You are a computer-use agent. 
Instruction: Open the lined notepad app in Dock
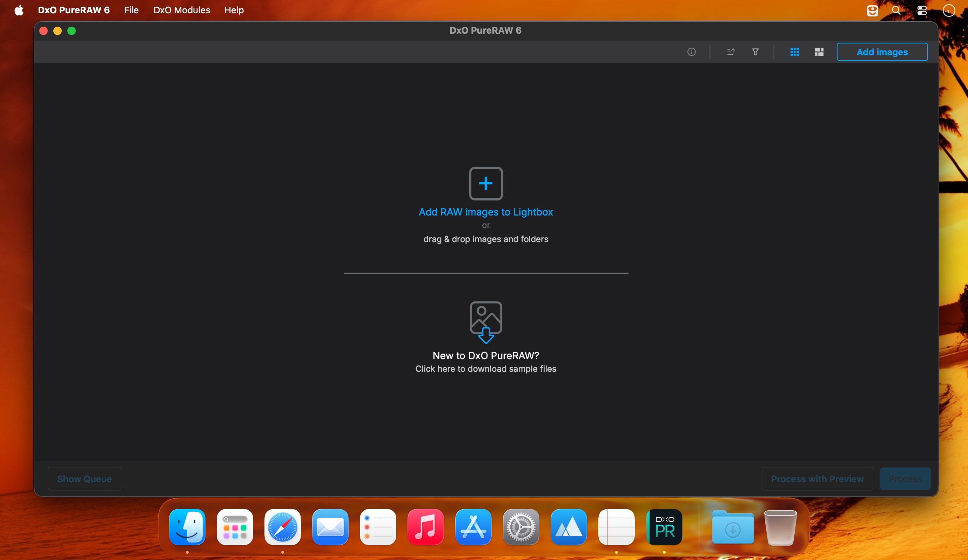(x=616, y=527)
